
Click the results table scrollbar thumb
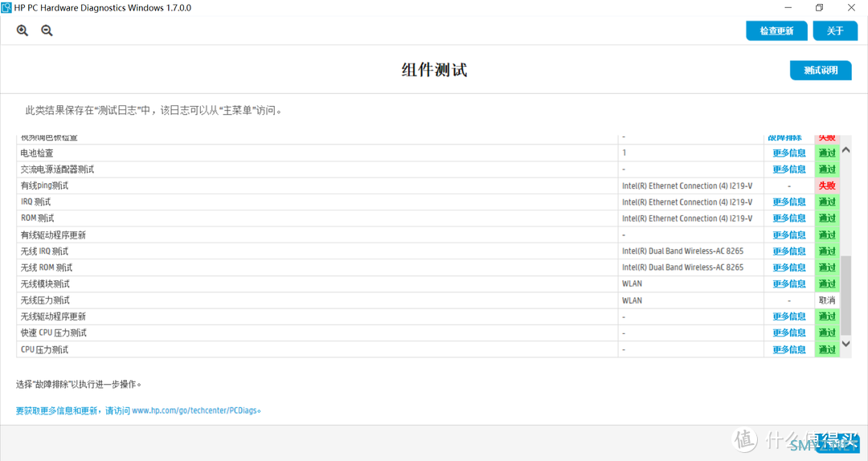click(845, 296)
